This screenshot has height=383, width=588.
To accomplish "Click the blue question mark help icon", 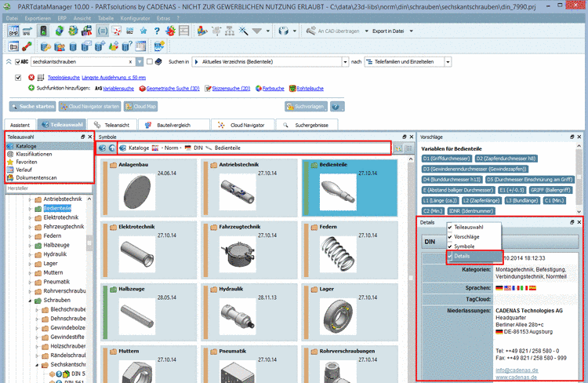I will (157, 31).
